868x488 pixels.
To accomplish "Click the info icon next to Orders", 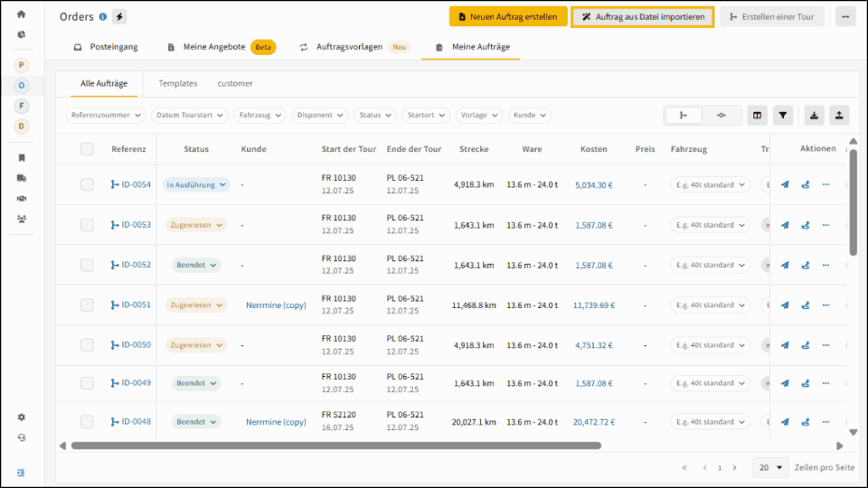I will pyautogui.click(x=102, y=16).
